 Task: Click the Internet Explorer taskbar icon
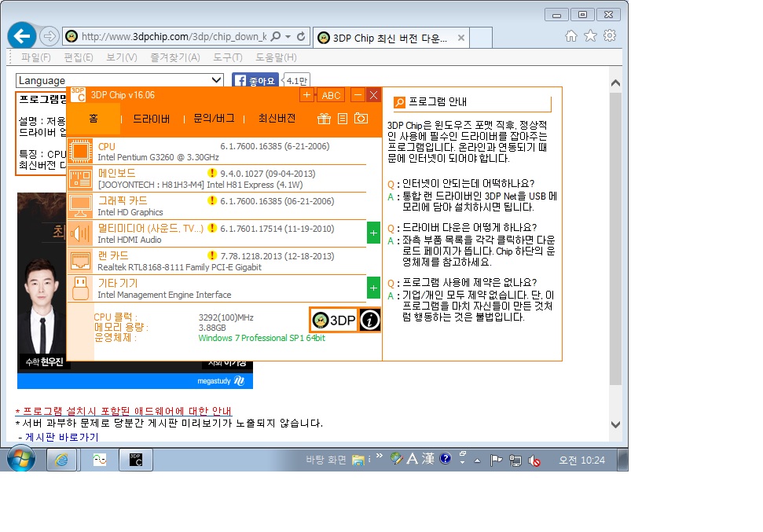click(x=61, y=460)
